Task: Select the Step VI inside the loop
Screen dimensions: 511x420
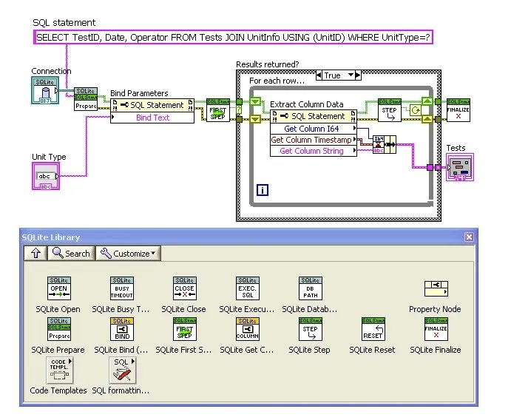Action: 390,110
